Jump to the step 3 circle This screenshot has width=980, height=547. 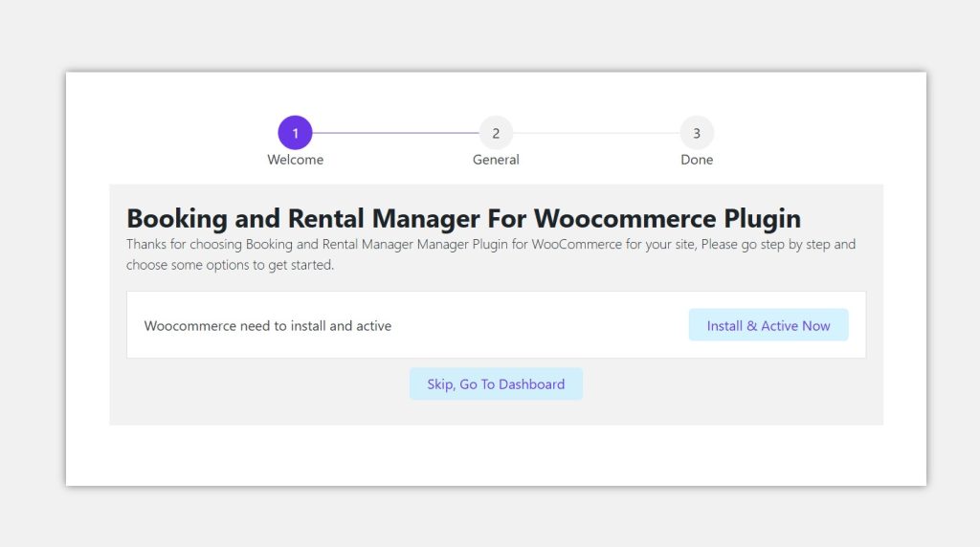point(697,133)
